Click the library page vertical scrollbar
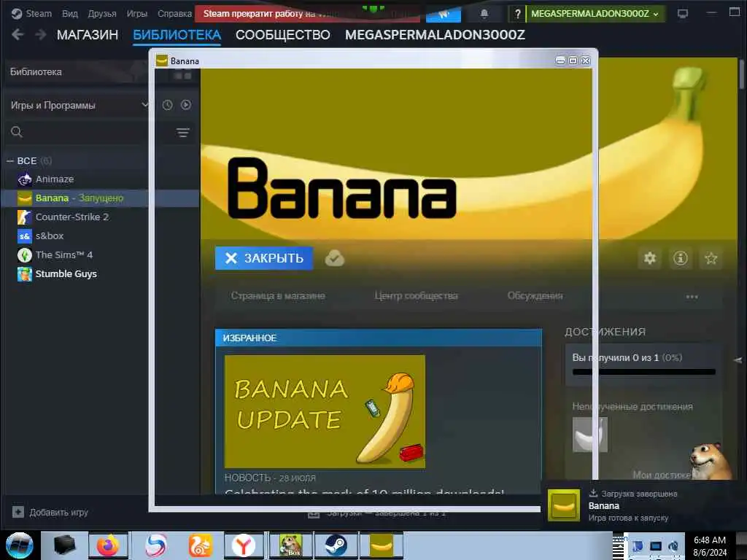Image resolution: width=747 pixels, height=560 pixels. pyautogui.click(x=742, y=74)
